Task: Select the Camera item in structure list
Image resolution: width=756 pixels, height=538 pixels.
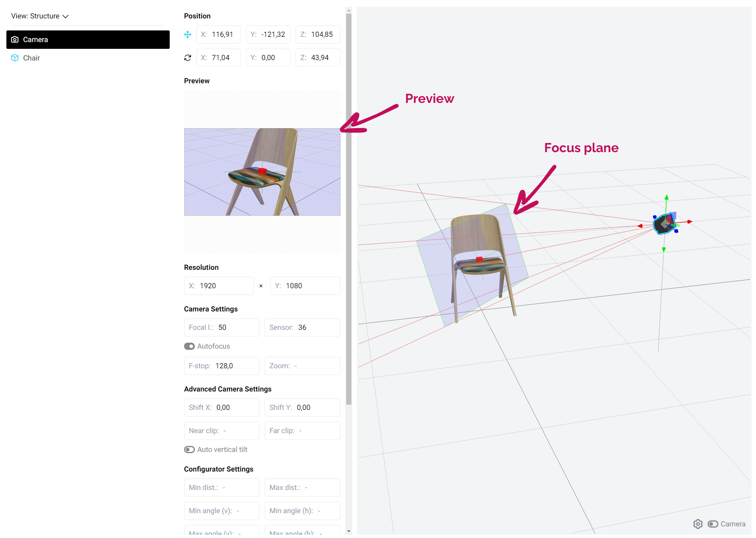Action: coord(88,40)
